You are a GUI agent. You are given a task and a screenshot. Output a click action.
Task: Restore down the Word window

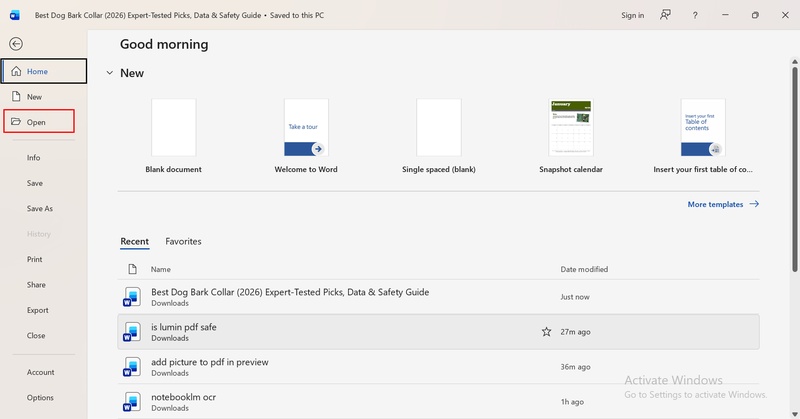tap(755, 15)
